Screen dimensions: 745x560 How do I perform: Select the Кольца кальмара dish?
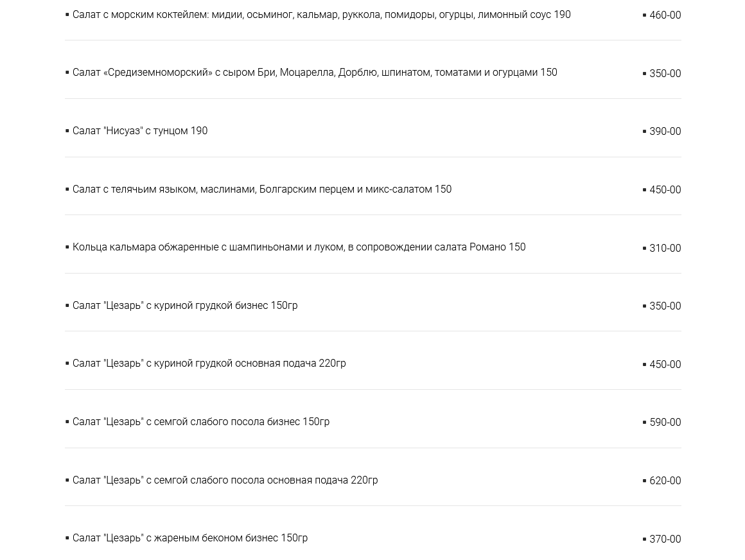click(x=299, y=247)
